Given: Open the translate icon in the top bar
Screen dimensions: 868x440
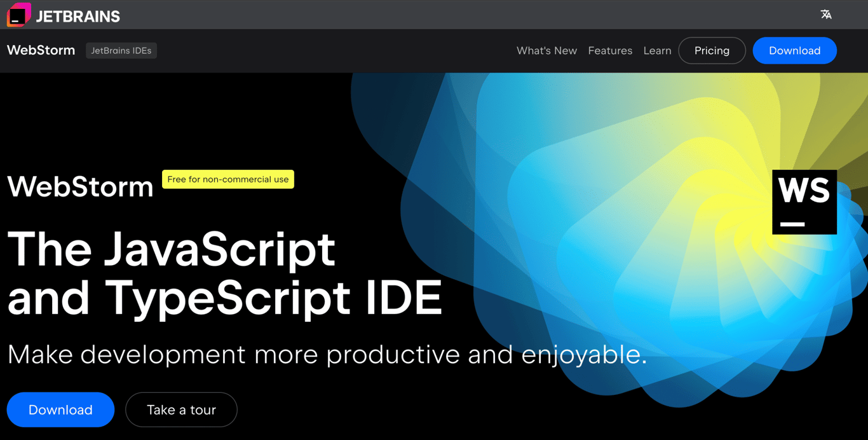Looking at the screenshot, I should (826, 14).
